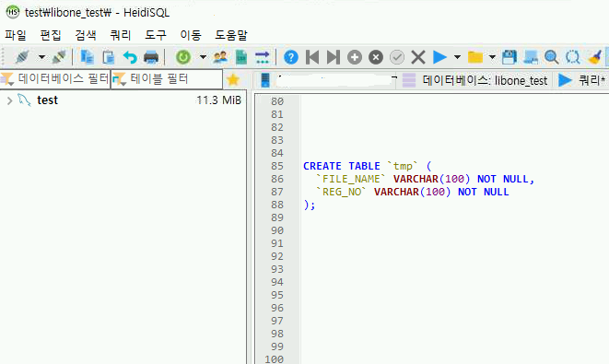The height and width of the screenshot is (364, 609).
Task: Open the Load SQL file dropdown arrow
Action: click(x=492, y=57)
